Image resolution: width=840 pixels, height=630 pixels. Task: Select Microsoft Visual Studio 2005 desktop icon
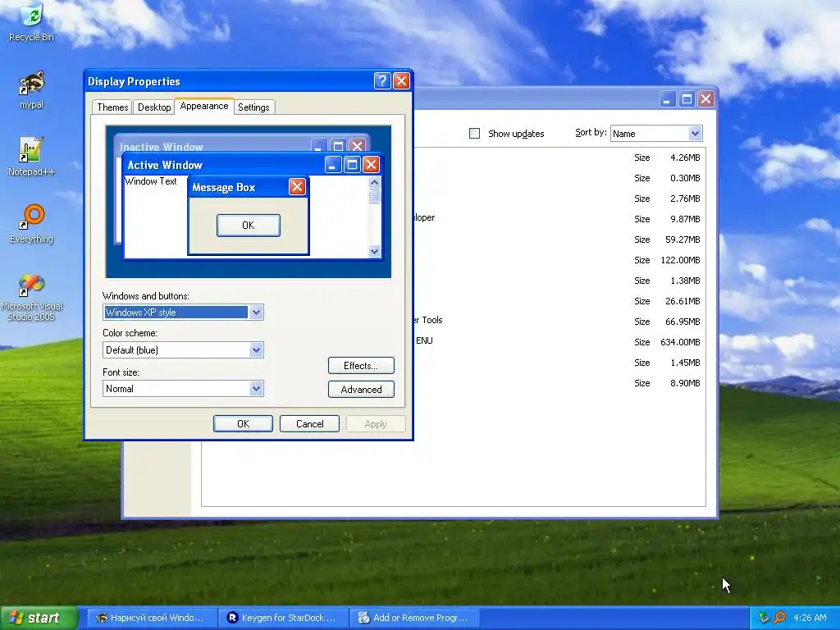31,298
